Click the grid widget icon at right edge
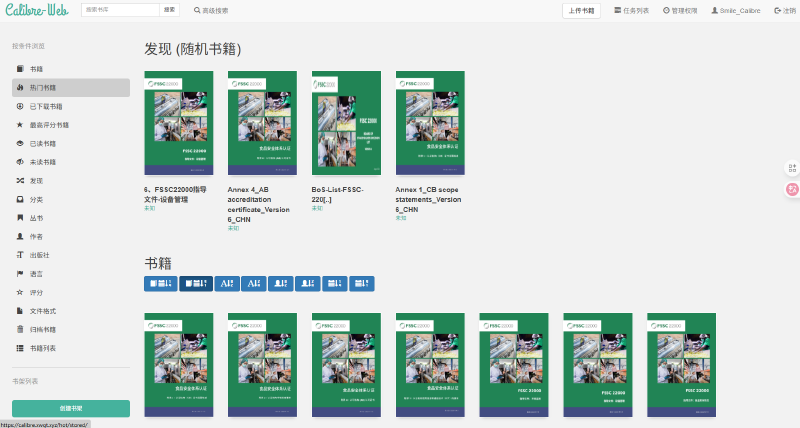 [792, 168]
